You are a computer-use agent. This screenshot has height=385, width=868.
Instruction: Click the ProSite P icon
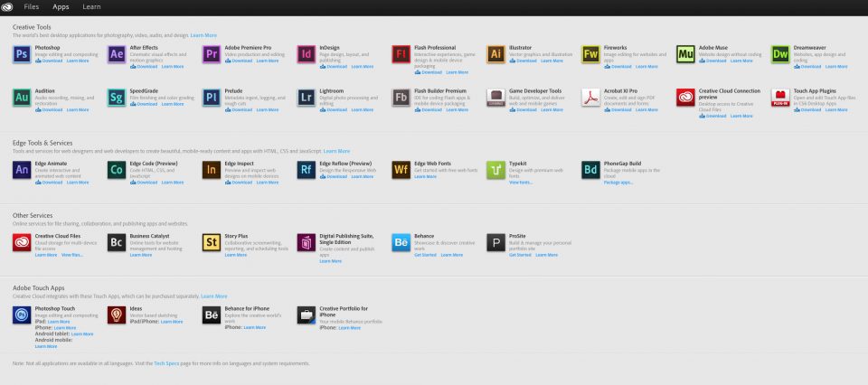(x=496, y=242)
